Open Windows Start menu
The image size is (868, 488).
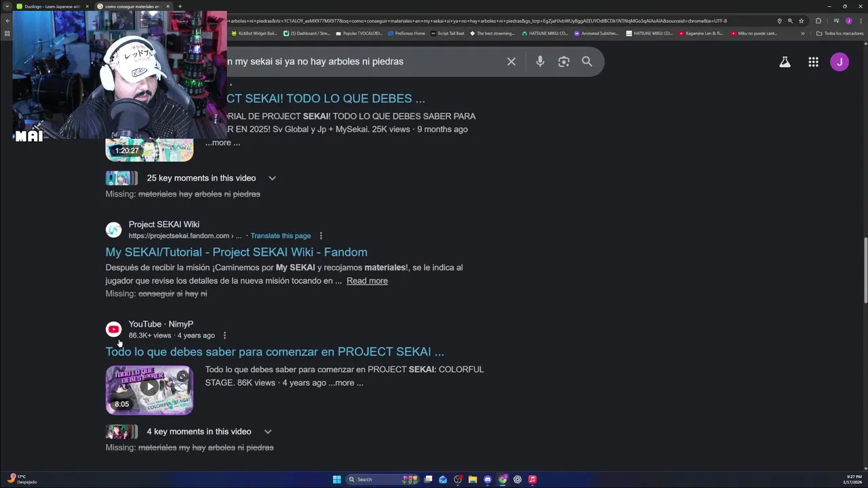coord(337,479)
